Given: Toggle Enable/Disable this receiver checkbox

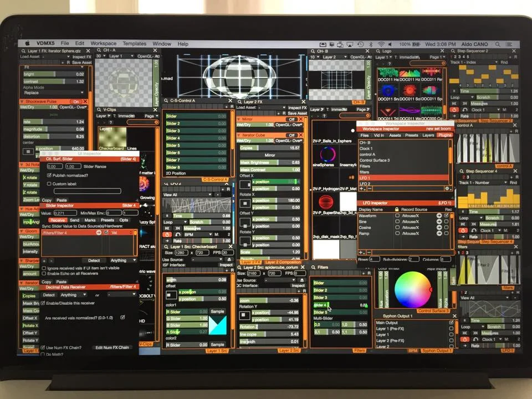Looking at the screenshot, I should [x=43, y=303].
